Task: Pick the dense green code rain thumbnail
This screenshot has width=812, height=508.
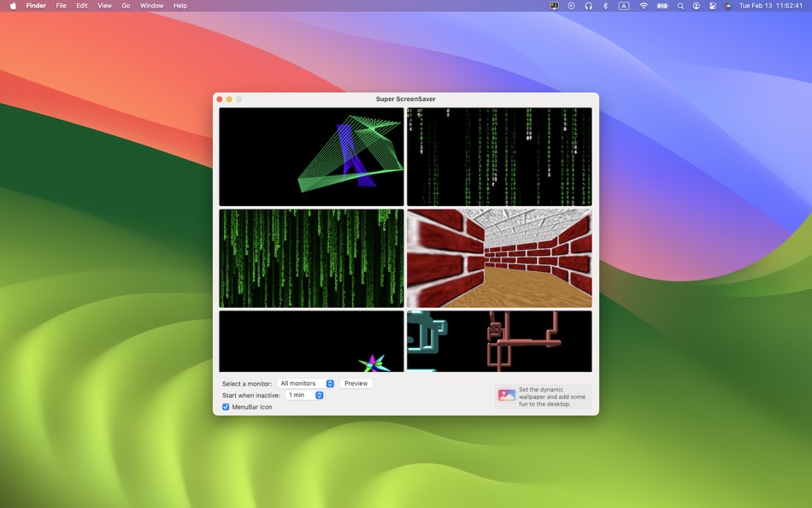Action: pos(311,258)
